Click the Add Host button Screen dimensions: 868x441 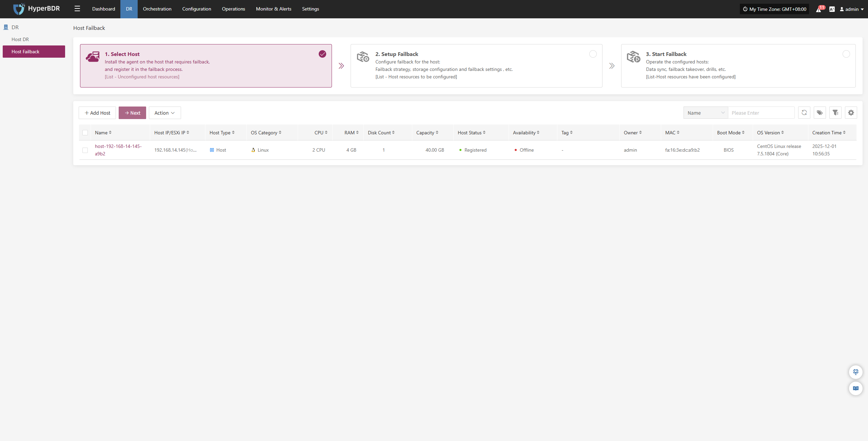coord(97,113)
